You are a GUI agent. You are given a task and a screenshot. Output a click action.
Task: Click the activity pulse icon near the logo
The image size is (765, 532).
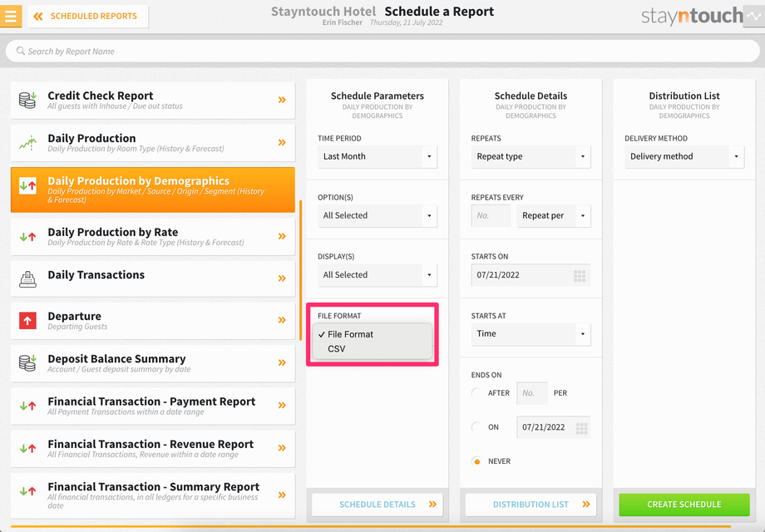coord(754,16)
